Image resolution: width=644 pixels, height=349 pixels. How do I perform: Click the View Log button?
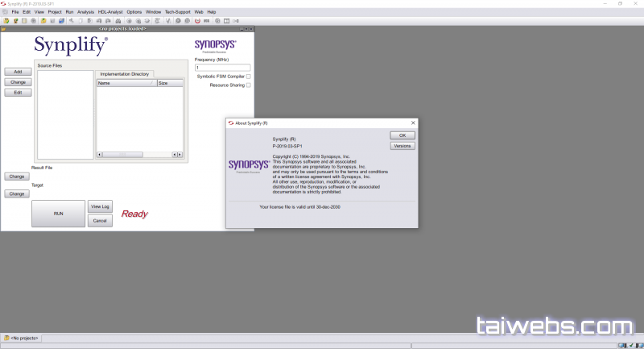[100, 206]
